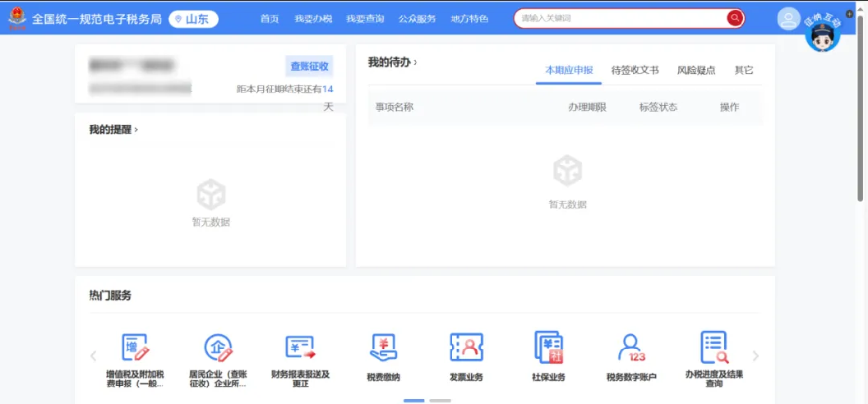Click the red search magnifier icon
868x404 pixels.
pos(735,18)
